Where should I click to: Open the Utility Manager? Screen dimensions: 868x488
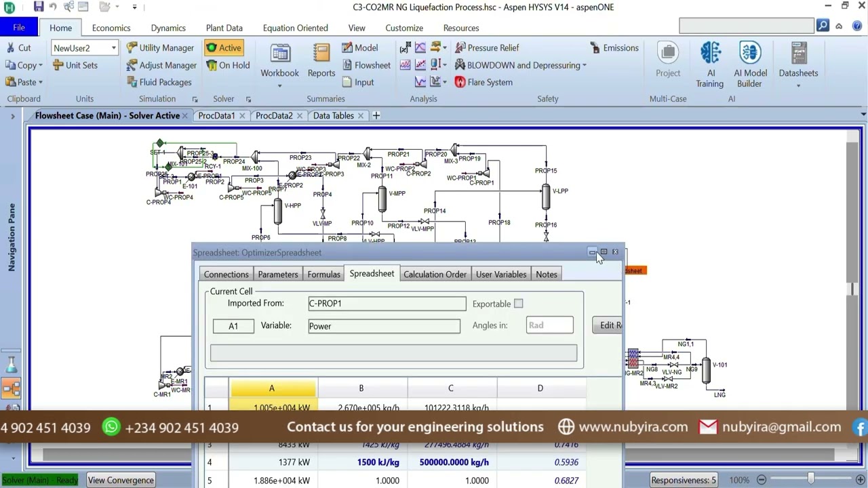pos(160,47)
